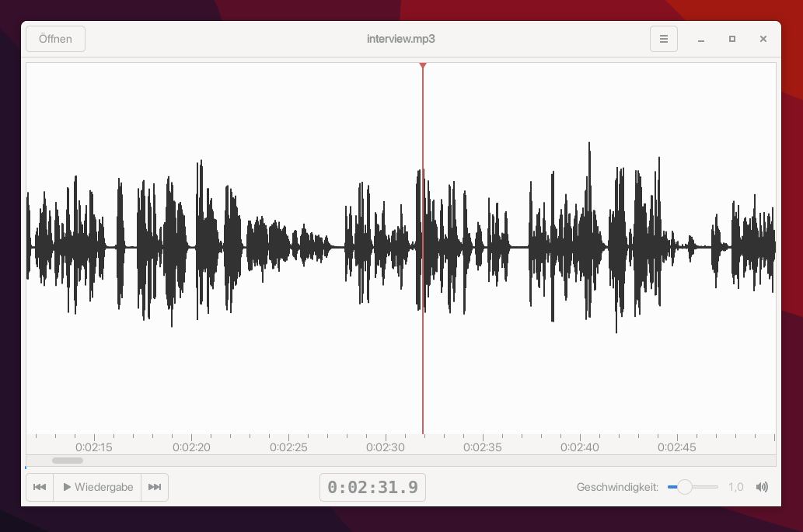Open the hamburger menu button
803x532 pixels.
664,39
